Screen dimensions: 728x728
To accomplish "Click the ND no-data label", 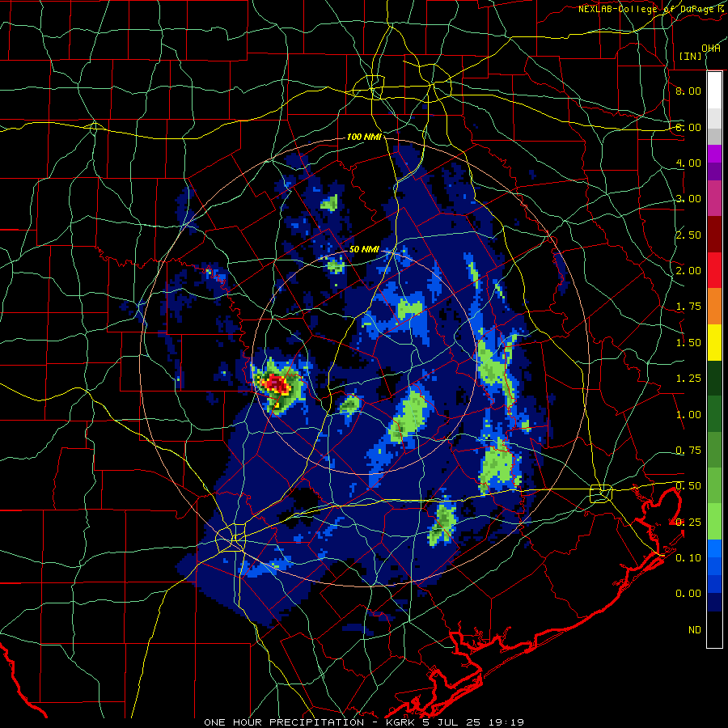I will 695,630.
